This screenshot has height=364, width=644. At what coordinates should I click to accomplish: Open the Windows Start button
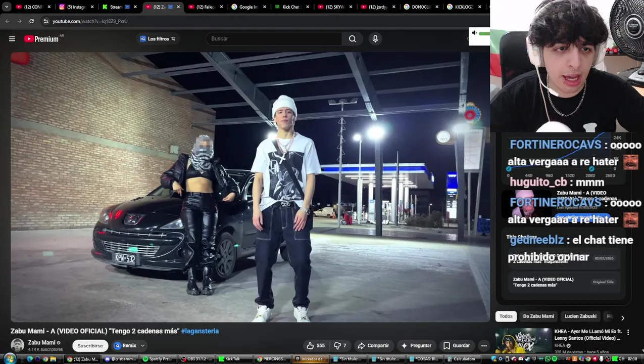click(x=10, y=359)
